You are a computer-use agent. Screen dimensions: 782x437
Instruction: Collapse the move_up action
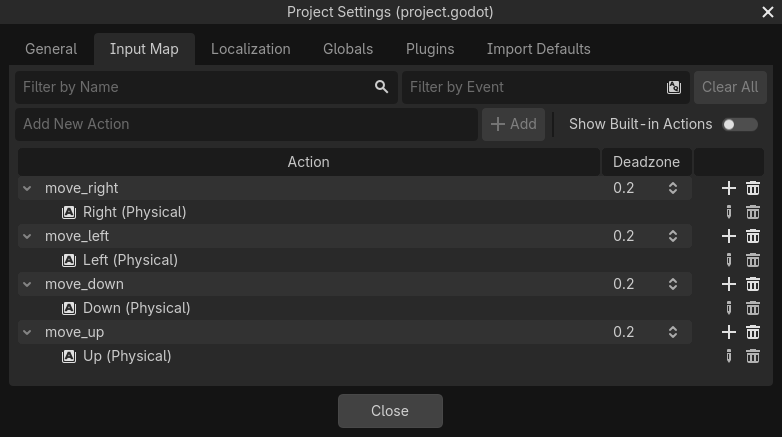point(27,332)
